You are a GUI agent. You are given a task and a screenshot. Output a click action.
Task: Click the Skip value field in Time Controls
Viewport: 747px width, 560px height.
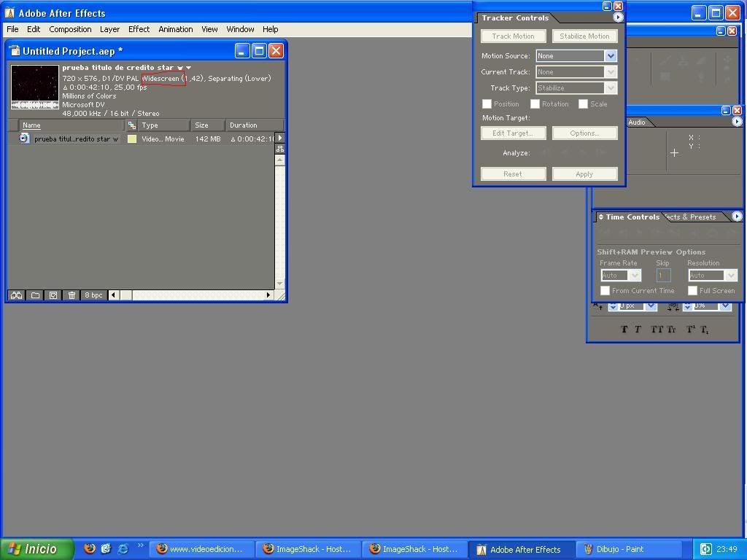tap(663, 275)
